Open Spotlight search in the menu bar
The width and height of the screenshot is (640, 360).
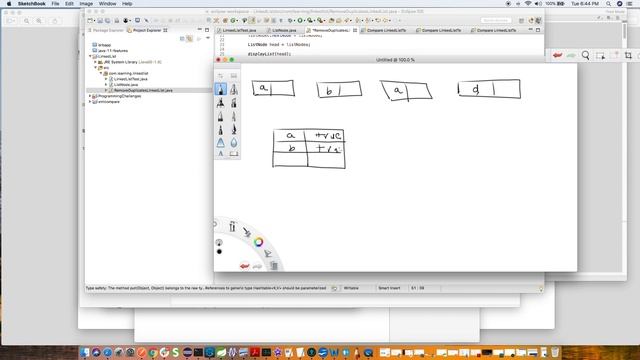pos(608,4)
